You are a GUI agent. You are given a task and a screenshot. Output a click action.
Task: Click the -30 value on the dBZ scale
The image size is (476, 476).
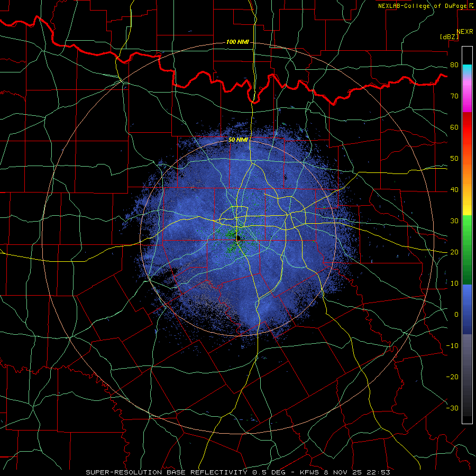(x=452, y=408)
